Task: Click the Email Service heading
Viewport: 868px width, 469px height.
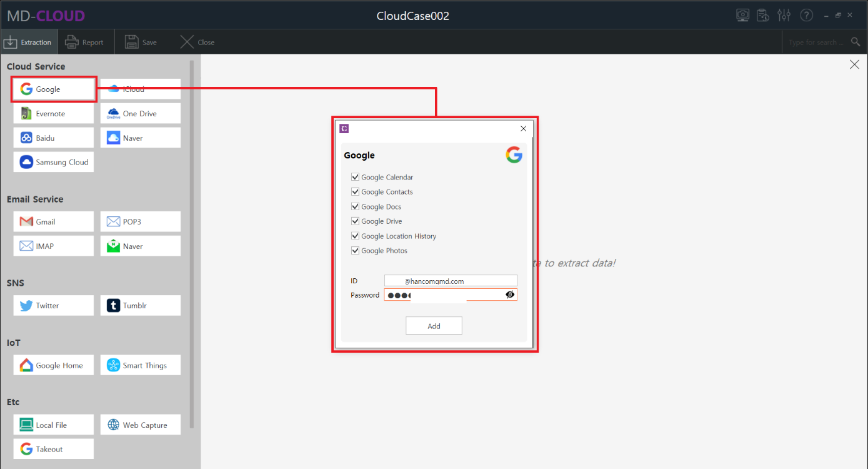Action: pyautogui.click(x=35, y=199)
